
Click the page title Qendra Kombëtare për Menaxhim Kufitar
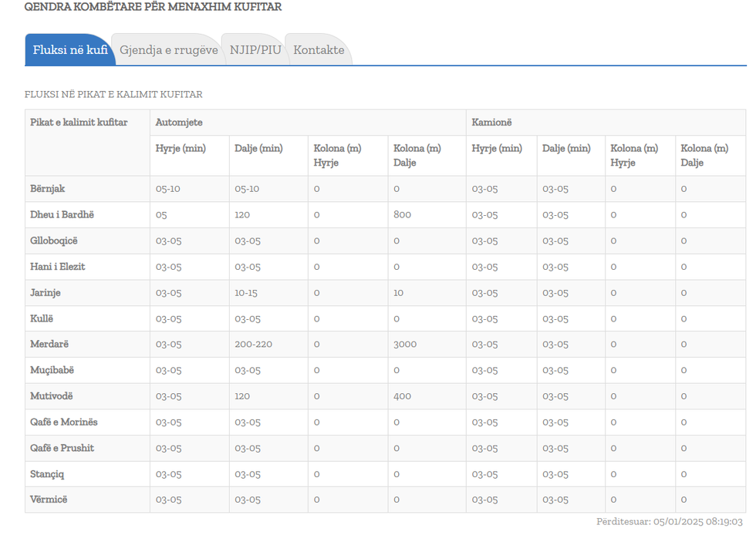click(x=153, y=7)
